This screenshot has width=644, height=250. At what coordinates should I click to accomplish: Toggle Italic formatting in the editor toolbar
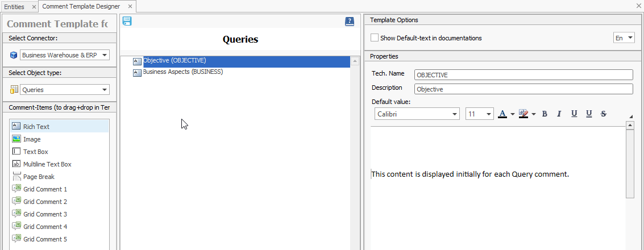[559, 114]
